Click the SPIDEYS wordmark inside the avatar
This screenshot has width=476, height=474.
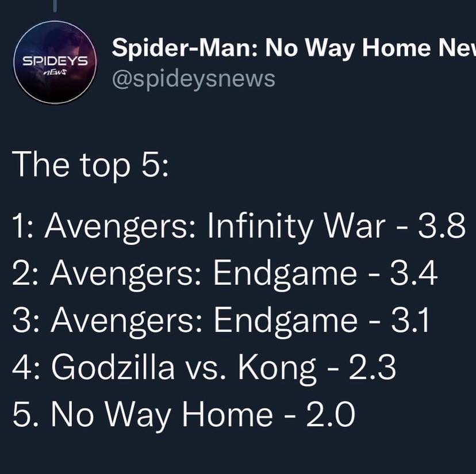(x=56, y=62)
